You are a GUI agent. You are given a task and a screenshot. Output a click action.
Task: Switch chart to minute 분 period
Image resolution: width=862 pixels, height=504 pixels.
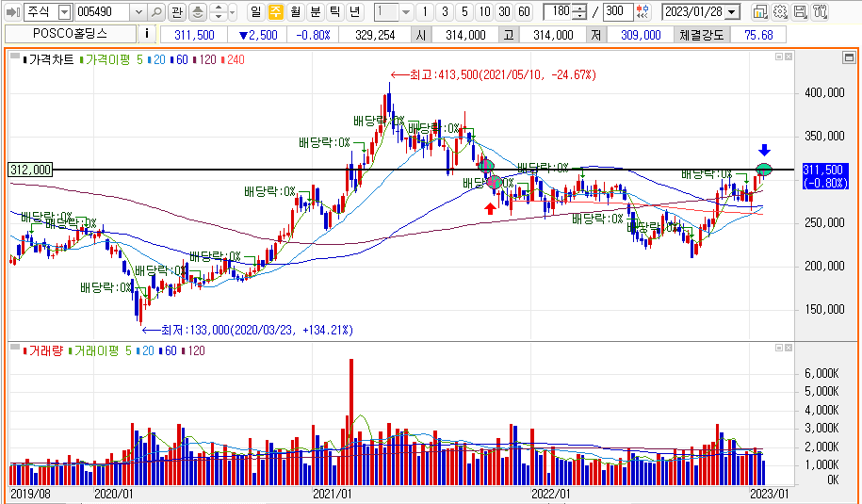[x=315, y=11]
